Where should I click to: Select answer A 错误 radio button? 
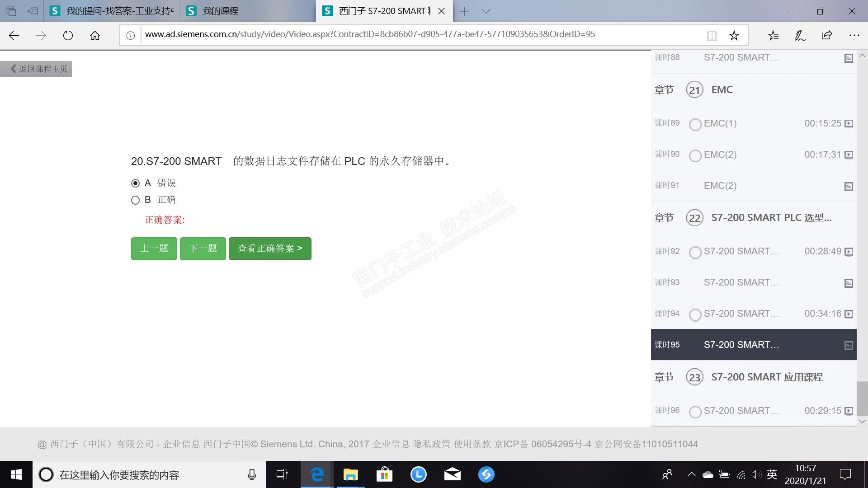(x=135, y=183)
